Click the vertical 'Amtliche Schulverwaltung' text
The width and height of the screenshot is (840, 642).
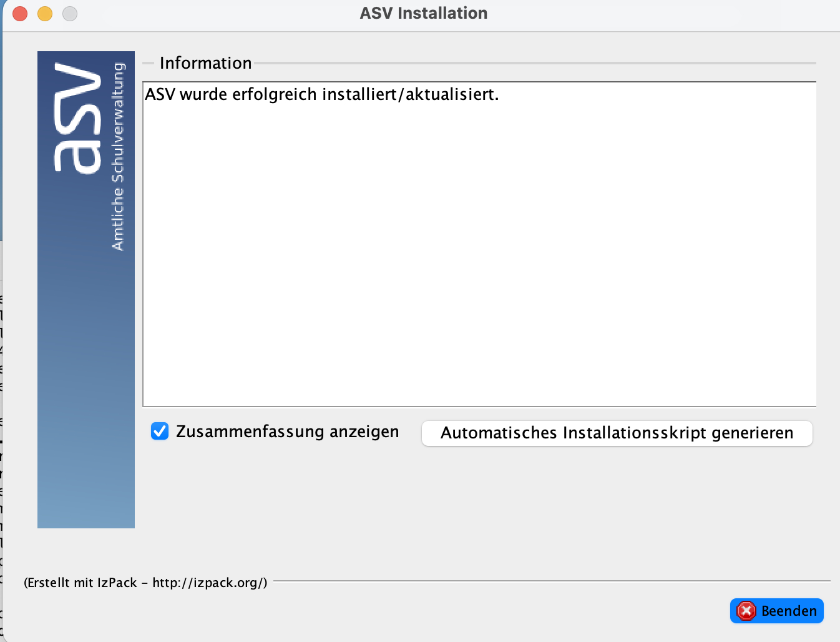point(118,156)
